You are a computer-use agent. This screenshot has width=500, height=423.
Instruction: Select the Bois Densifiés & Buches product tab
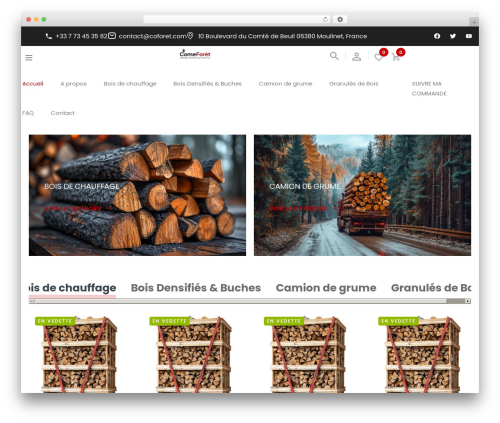tap(196, 288)
